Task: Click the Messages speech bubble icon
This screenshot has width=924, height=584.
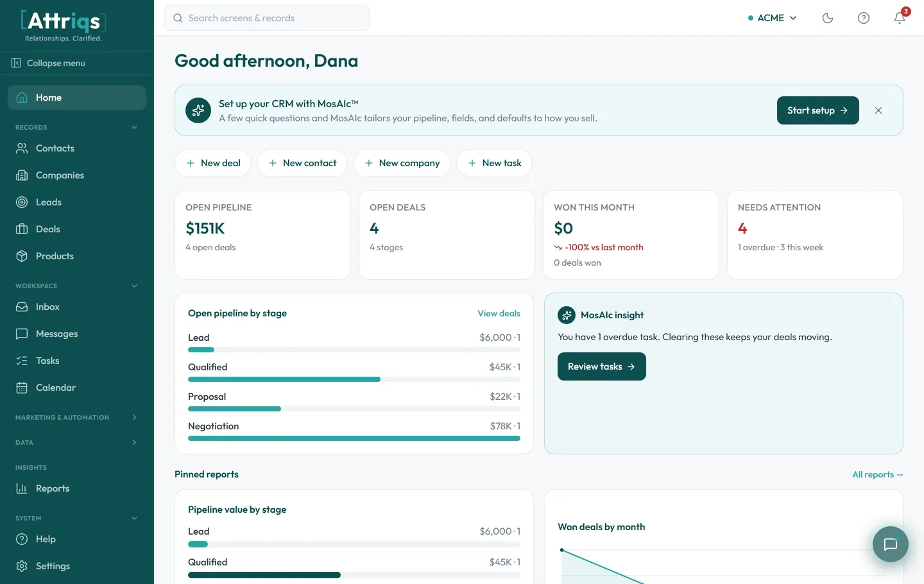Action: pos(22,334)
